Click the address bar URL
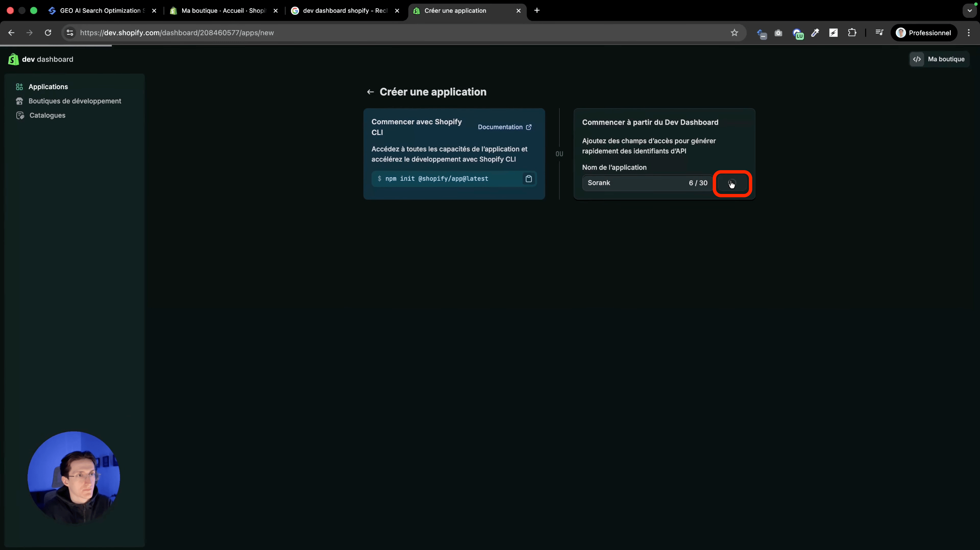 pos(177,33)
